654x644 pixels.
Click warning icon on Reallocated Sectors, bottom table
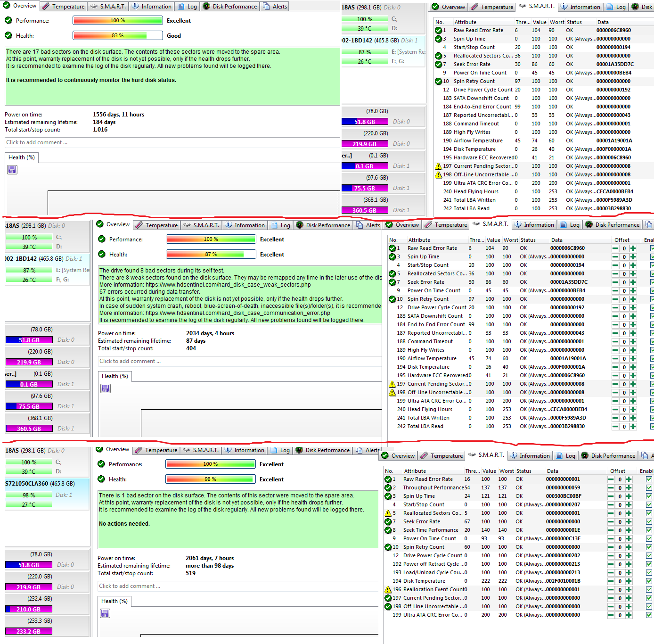[x=388, y=513]
